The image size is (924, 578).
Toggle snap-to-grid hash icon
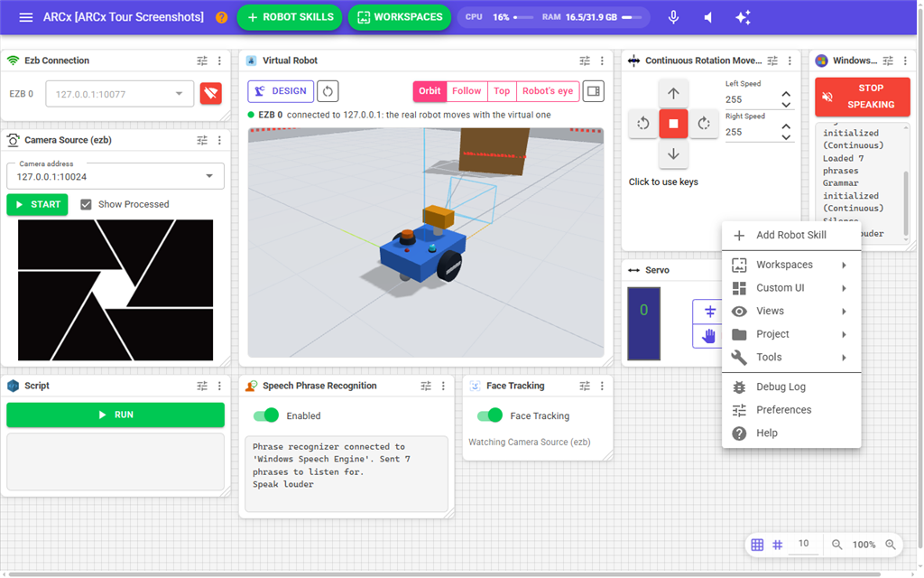(778, 545)
